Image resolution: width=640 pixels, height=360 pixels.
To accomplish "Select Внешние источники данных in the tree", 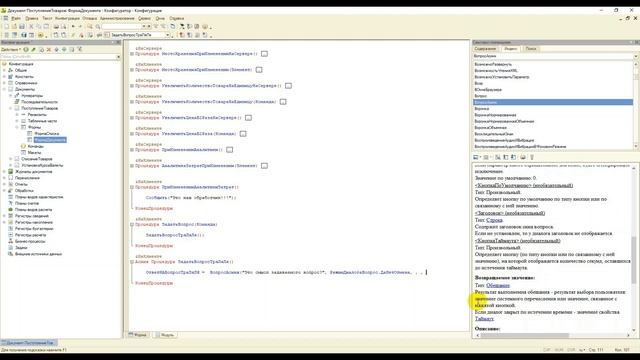I will [38, 254].
